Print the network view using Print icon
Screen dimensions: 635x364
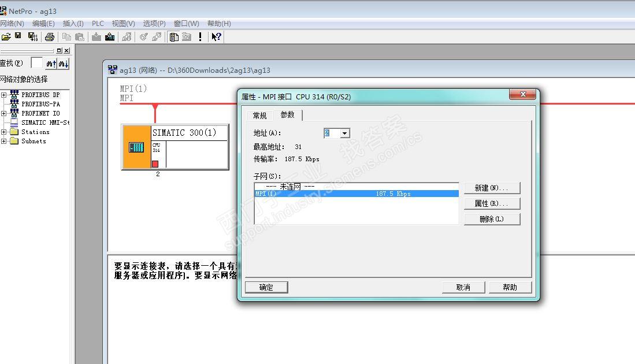point(50,37)
